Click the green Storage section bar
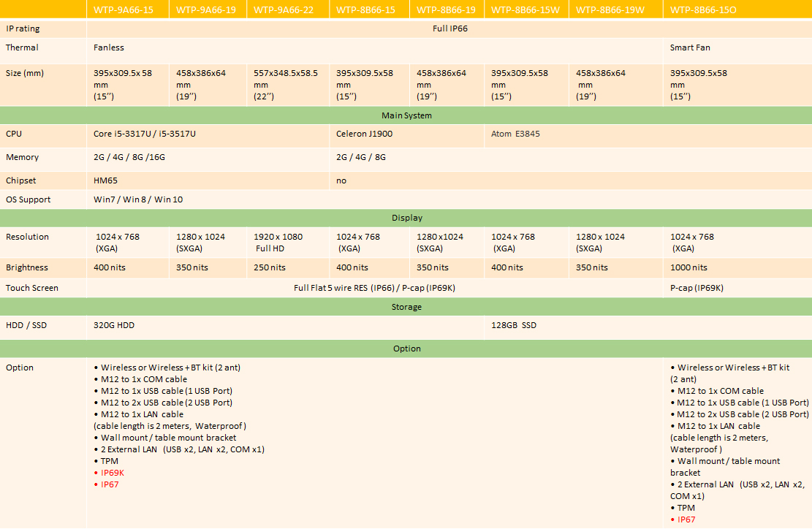 [x=406, y=307]
